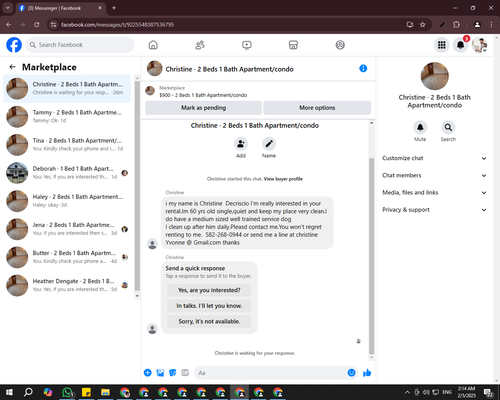500x400 pixels.
Task: Click Mark as pending button
Action: coord(203,108)
